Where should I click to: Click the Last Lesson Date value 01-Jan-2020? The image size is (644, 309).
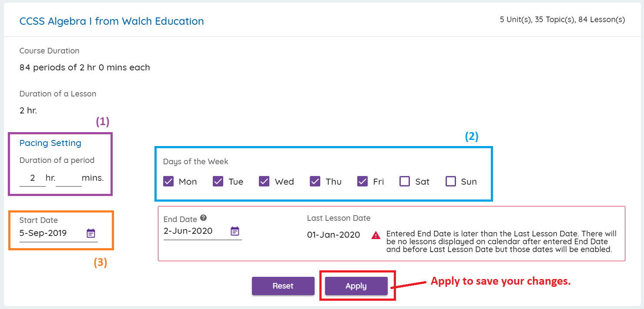[x=333, y=235]
